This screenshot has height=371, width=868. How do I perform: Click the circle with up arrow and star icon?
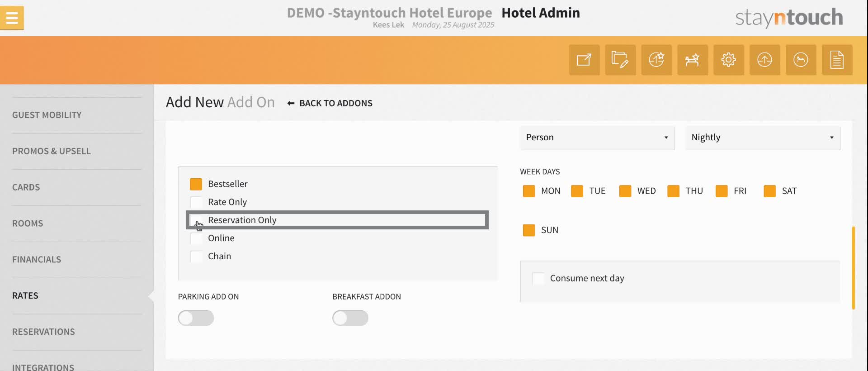pyautogui.click(x=656, y=60)
